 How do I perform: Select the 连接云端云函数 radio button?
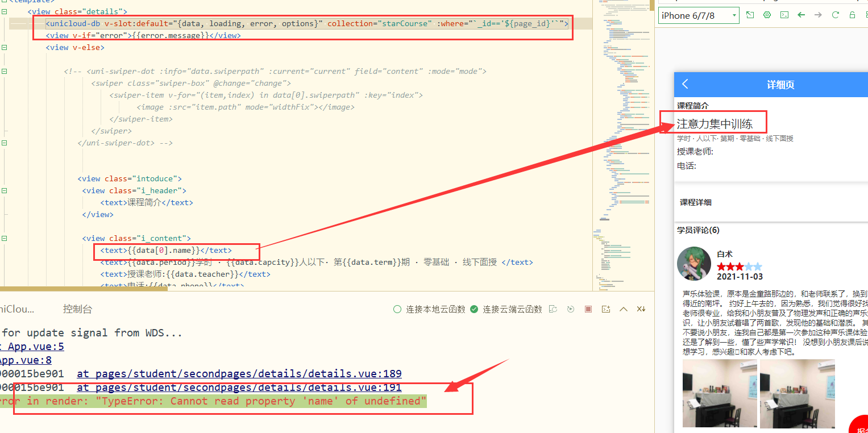tap(474, 309)
